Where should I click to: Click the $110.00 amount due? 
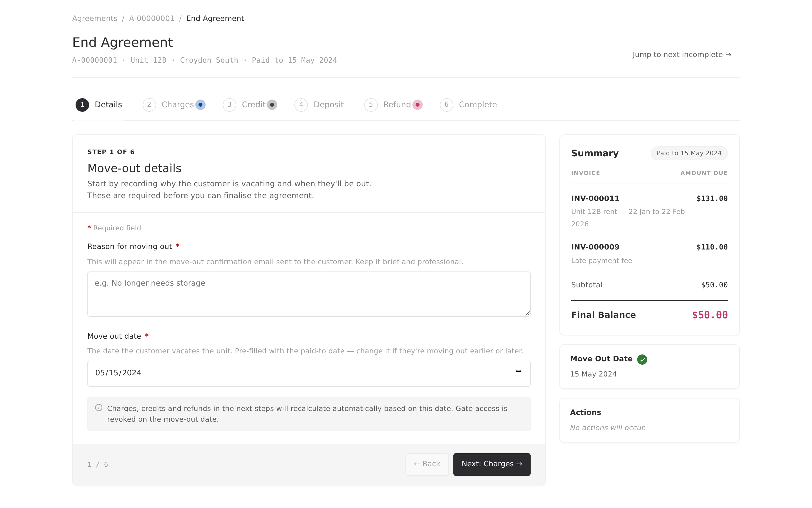(712, 247)
